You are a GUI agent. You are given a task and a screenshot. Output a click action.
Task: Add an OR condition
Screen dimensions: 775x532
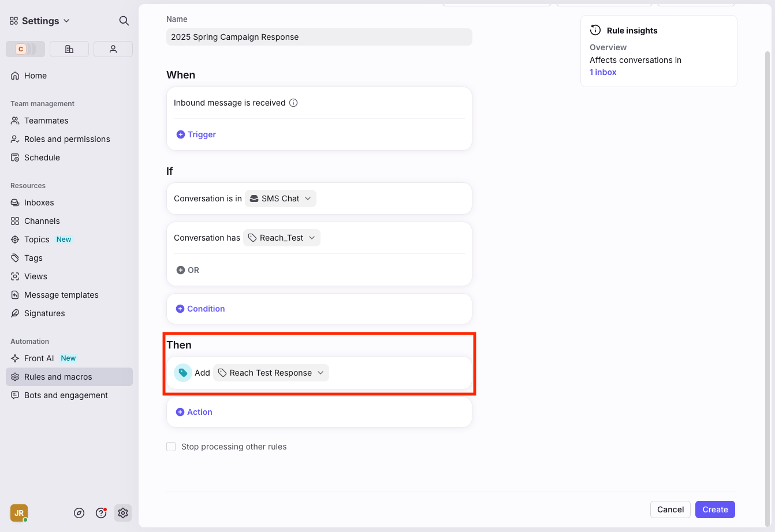(x=188, y=270)
